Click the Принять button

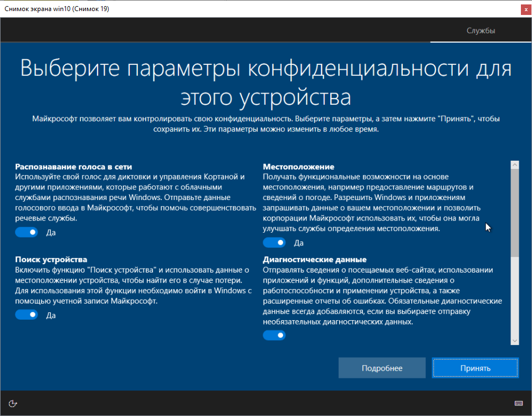[475, 368]
